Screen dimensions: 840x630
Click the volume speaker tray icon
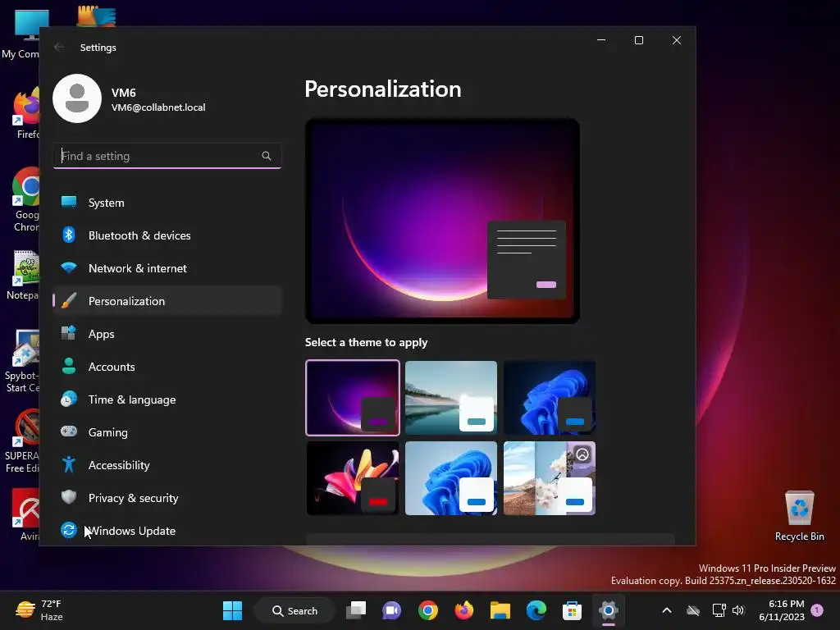coord(738,610)
